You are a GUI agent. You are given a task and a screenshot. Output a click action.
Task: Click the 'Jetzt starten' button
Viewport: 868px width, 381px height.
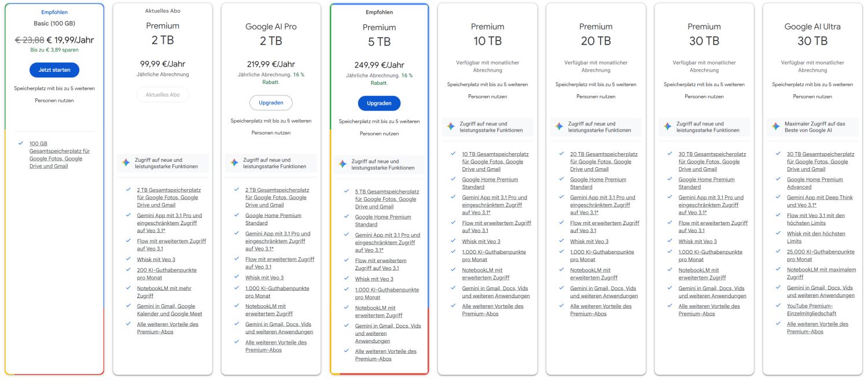(x=54, y=69)
